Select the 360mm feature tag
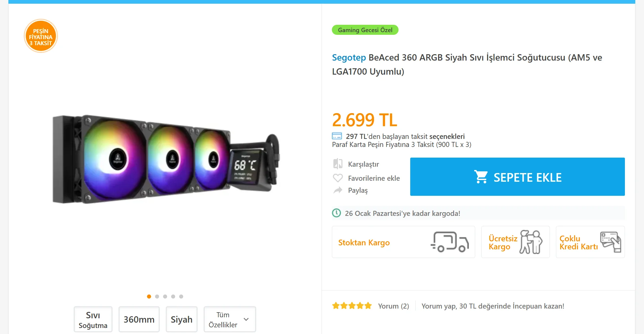The height and width of the screenshot is (334, 644). click(139, 320)
